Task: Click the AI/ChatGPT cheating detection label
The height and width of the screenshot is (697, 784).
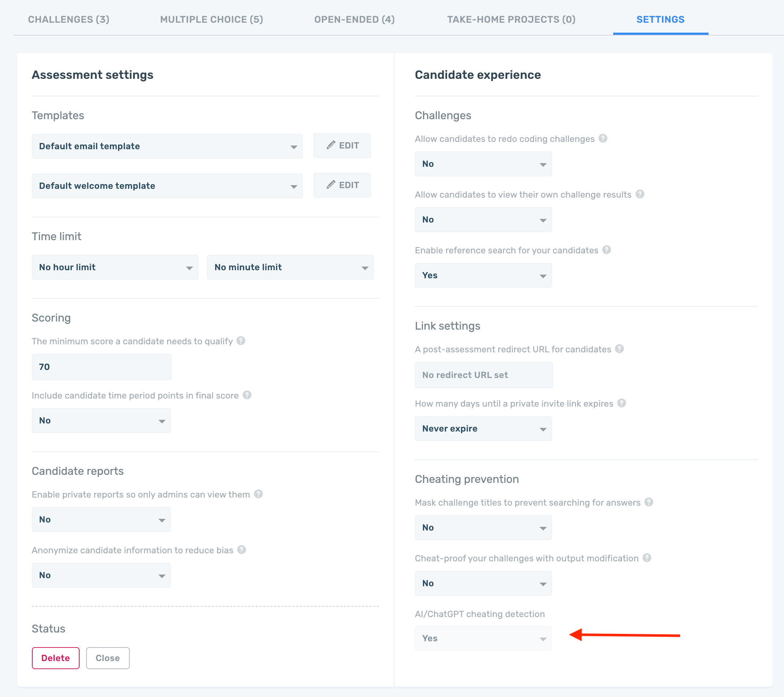Action: pos(480,614)
